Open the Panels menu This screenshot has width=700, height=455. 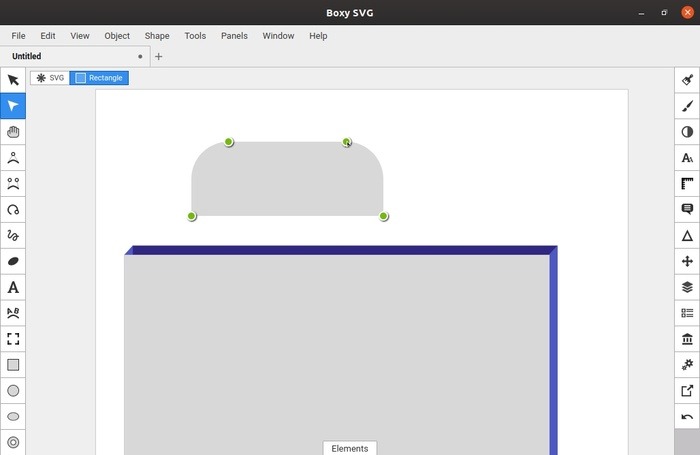click(x=234, y=36)
